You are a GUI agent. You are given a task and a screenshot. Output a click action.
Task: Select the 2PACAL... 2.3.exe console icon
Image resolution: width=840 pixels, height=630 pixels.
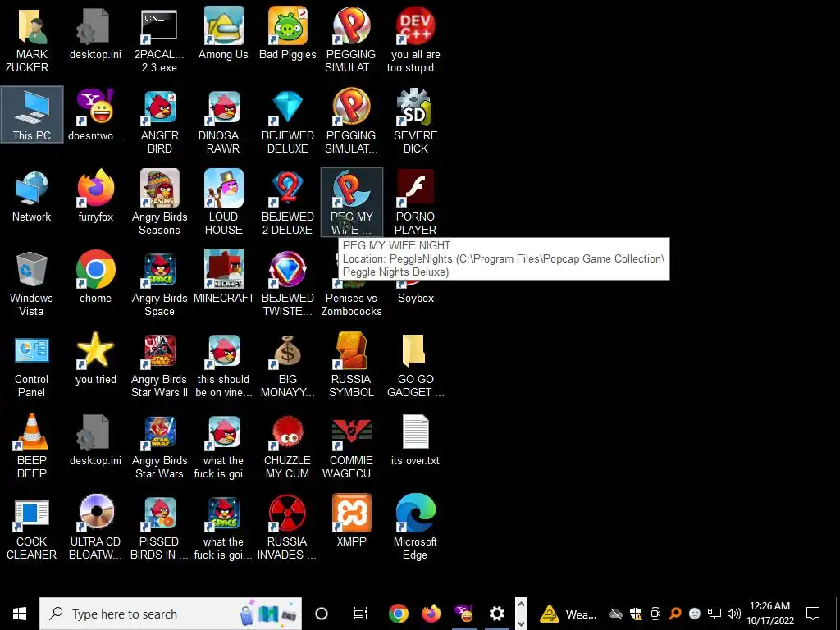point(160,40)
